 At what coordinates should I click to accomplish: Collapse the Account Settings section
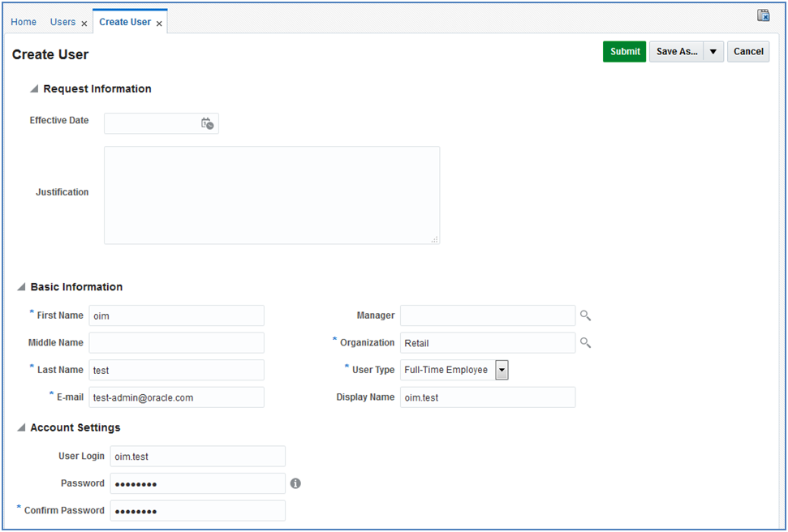pos(21,427)
